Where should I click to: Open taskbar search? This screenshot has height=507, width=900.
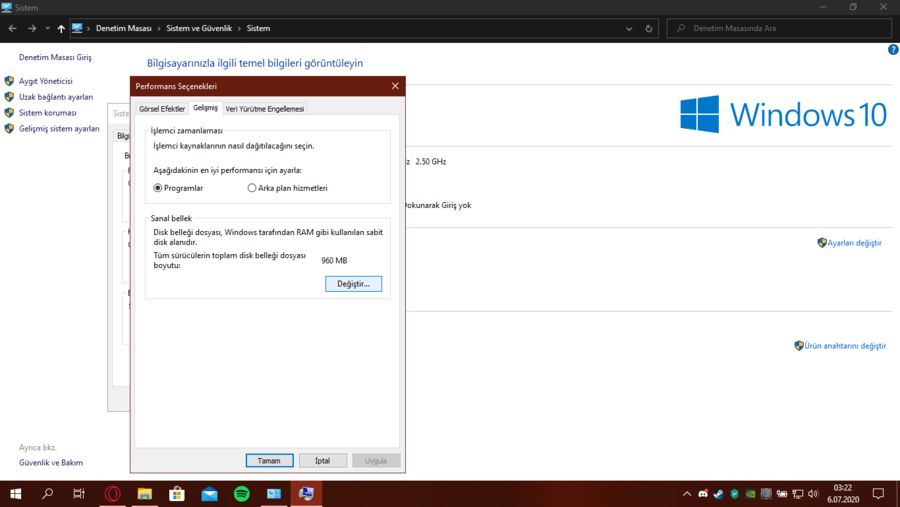pyautogui.click(x=48, y=494)
